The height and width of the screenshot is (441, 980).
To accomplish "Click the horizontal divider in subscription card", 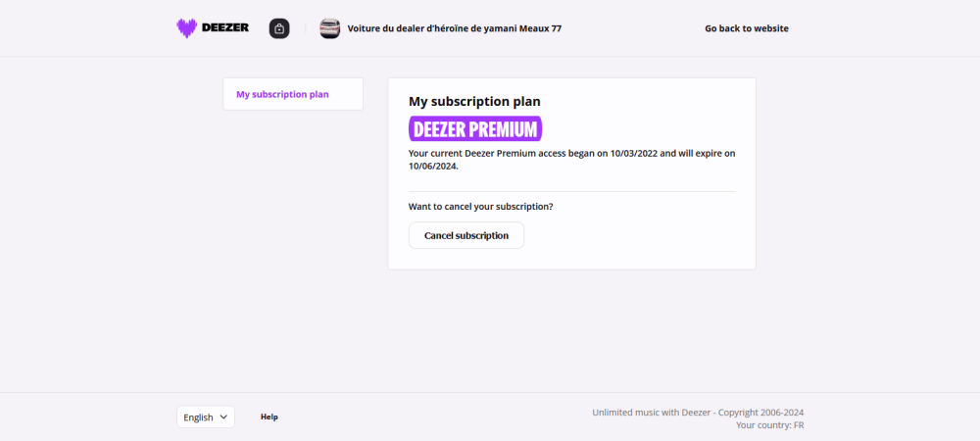I will (x=571, y=191).
